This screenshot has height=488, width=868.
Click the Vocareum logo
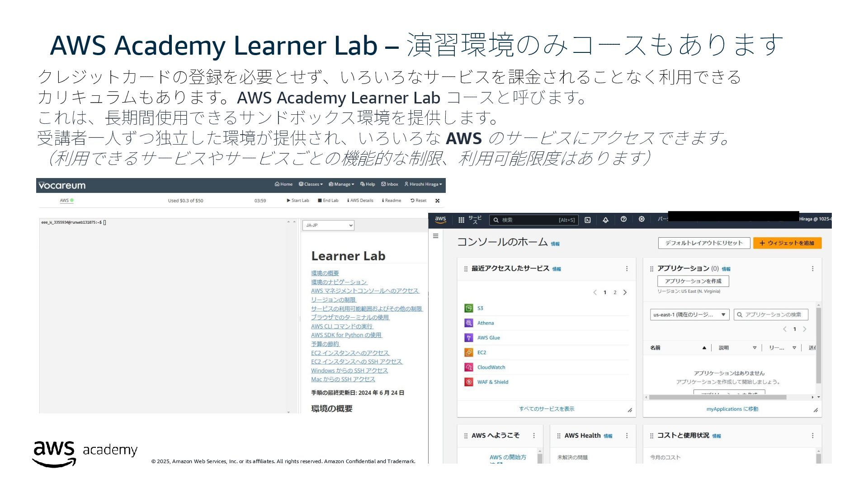[x=62, y=185]
